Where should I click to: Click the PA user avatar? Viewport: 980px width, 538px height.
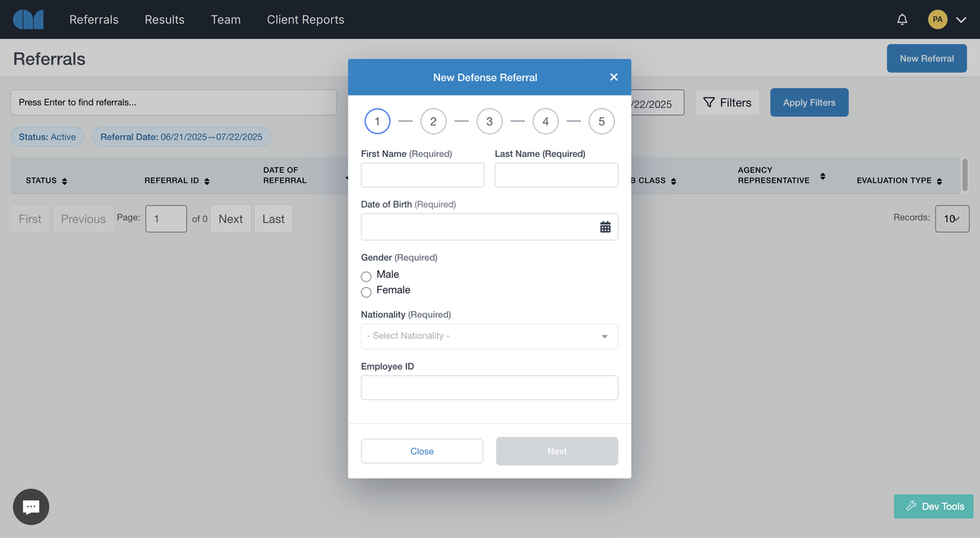pyautogui.click(x=937, y=20)
